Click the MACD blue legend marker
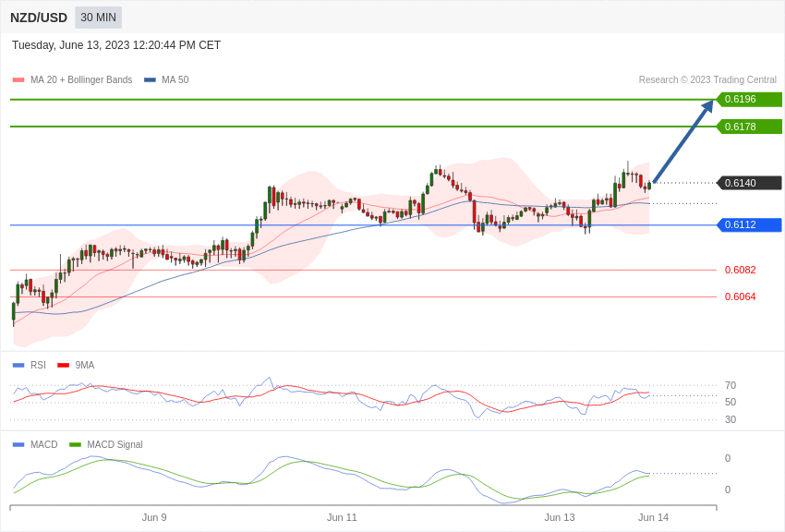 [x=18, y=444]
